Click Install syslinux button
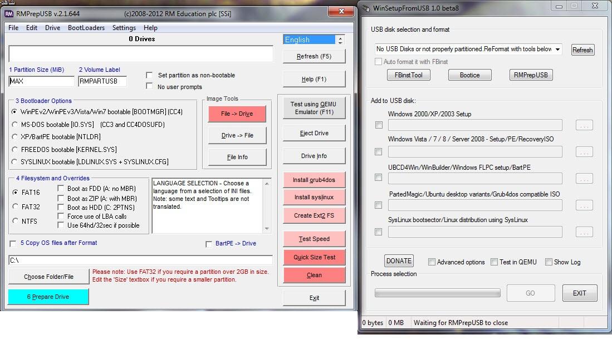Image resolution: width=612 pixels, height=364 pixels. [x=314, y=197]
